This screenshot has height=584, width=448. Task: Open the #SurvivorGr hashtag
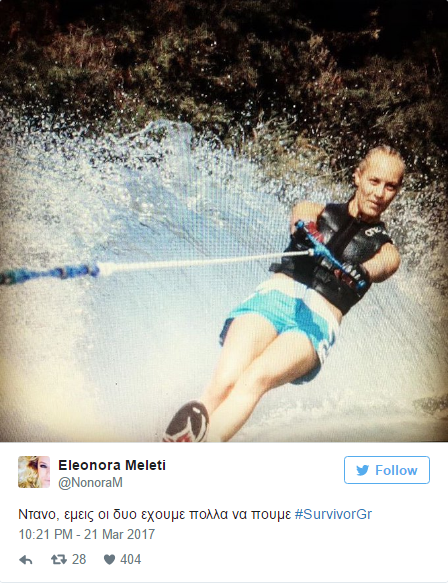click(333, 514)
